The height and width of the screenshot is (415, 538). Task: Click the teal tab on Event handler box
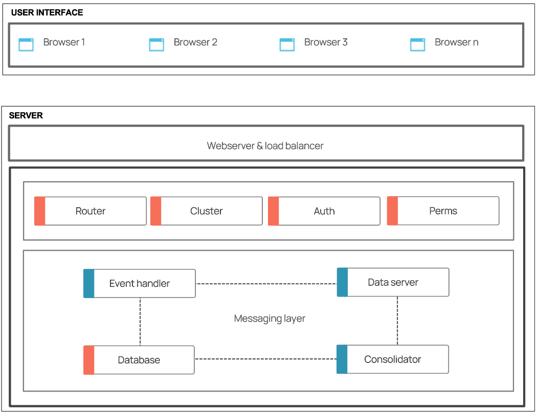[x=89, y=283]
